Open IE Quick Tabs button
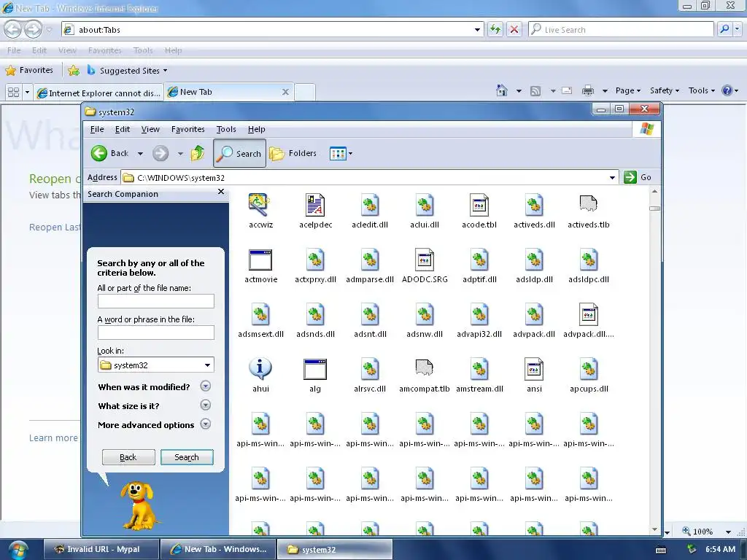The width and height of the screenshot is (747, 560). [13, 92]
